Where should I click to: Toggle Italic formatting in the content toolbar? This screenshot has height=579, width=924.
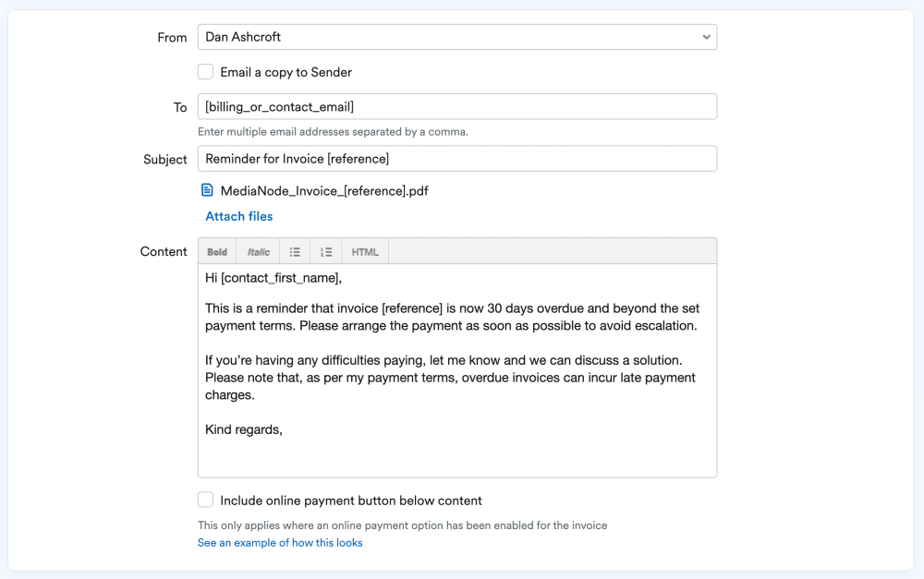pos(257,250)
